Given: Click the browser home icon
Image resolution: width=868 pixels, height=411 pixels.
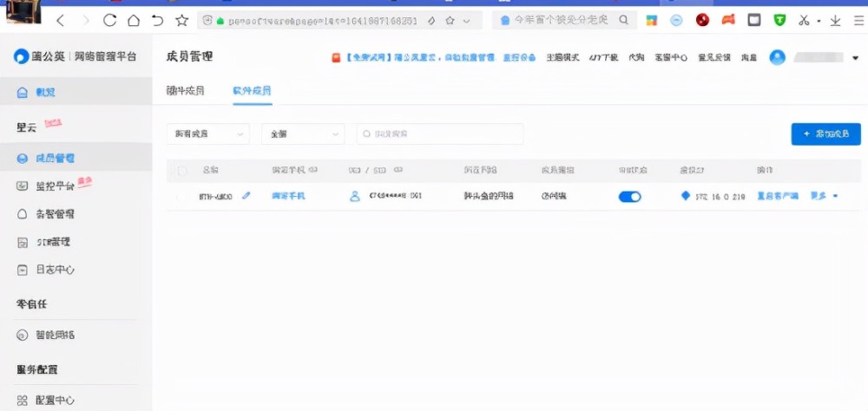Looking at the screenshot, I should pyautogui.click(x=133, y=20).
